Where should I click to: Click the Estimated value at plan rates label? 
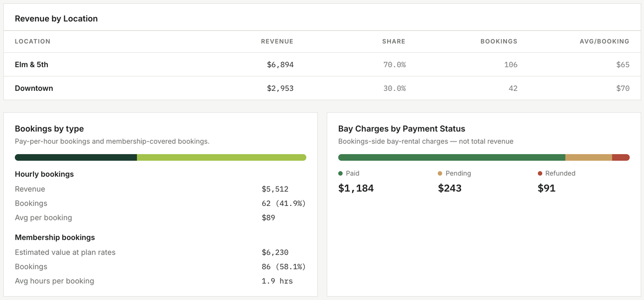65,252
